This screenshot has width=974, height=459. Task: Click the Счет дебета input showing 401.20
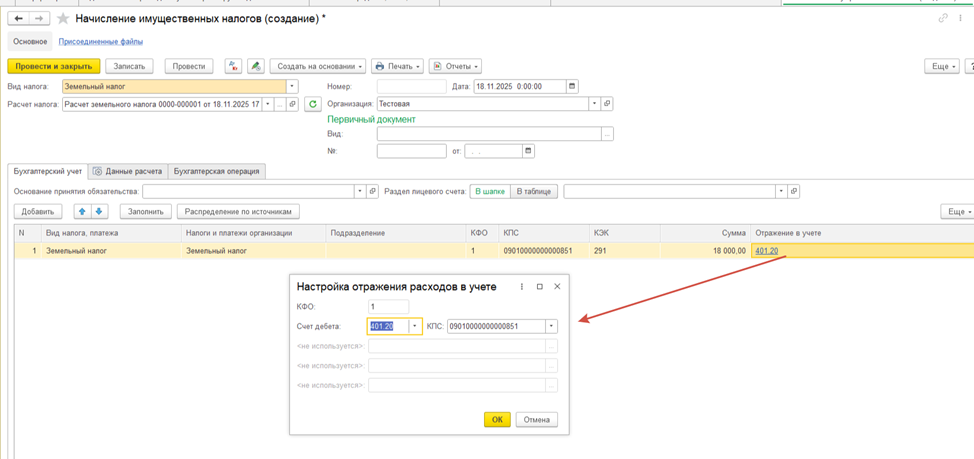(x=388, y=326)
